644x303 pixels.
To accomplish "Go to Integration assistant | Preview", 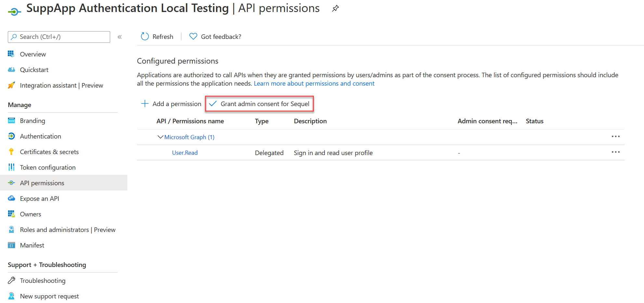I will click(x=61, y=85).
